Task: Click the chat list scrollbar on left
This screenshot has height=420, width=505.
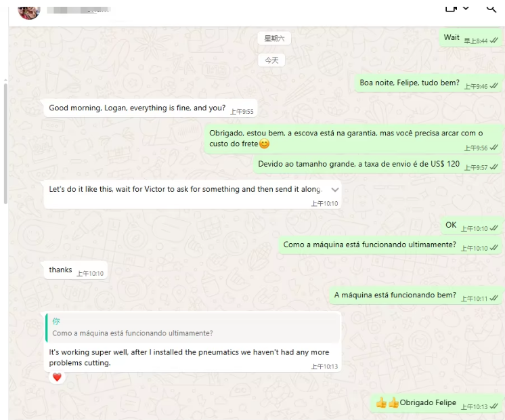Action: point(5,144)
